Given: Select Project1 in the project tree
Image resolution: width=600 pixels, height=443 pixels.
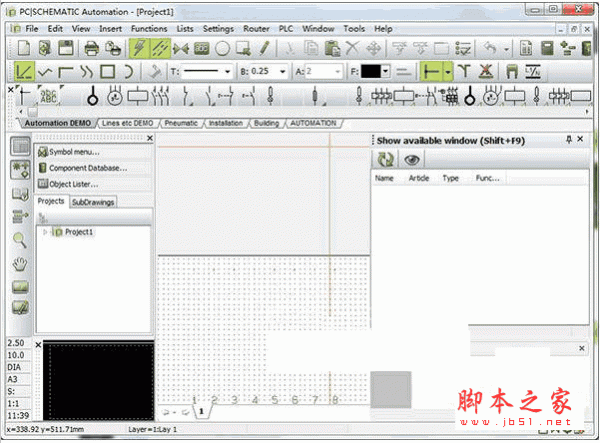Looking at the screenshot, I should tap(79, 232).
